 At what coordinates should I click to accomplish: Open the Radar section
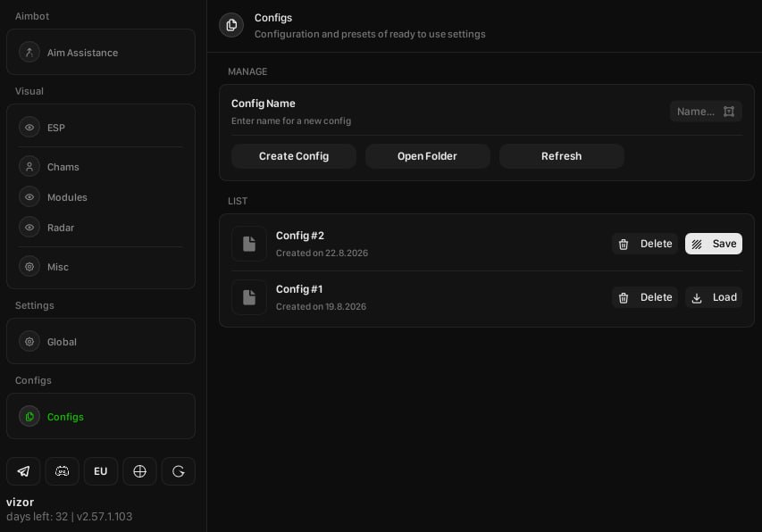tap(101, 227)
